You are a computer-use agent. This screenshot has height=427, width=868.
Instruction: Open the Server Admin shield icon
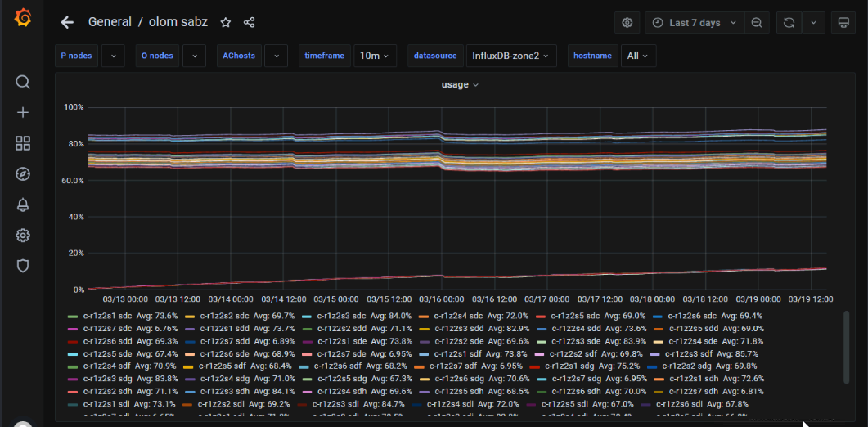(x=23, y=266)
